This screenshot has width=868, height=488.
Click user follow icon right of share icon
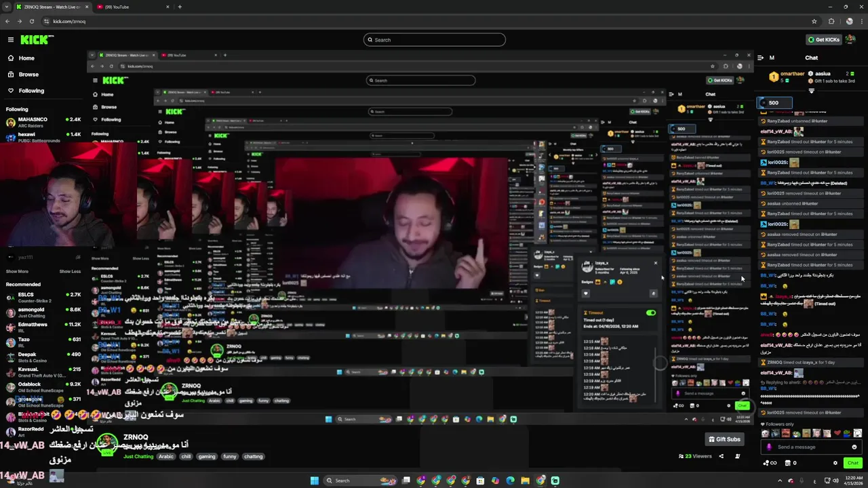738,456
